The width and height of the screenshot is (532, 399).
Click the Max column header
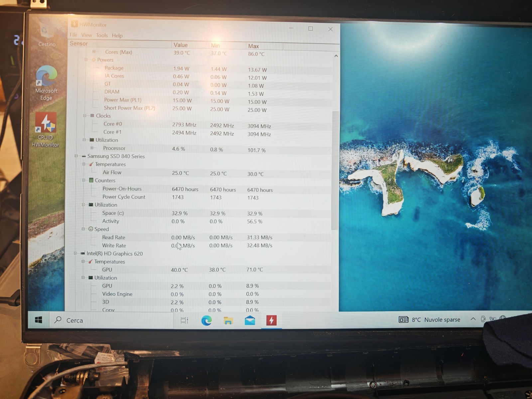click(x=265, y=46)
